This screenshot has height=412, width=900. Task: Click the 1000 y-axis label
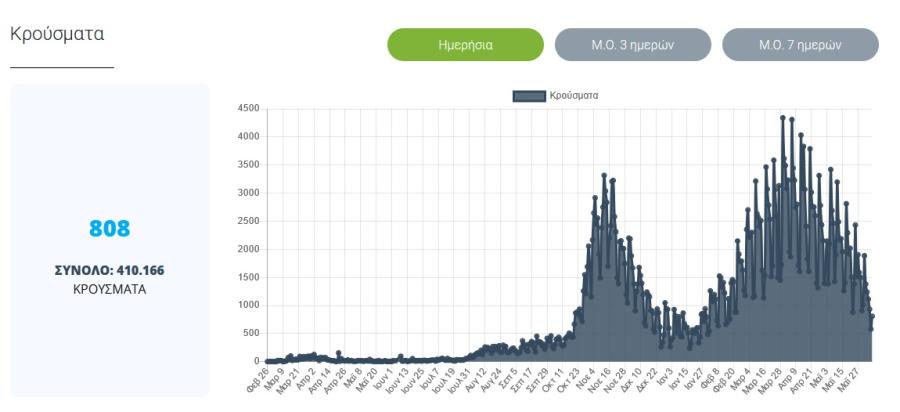248,305
